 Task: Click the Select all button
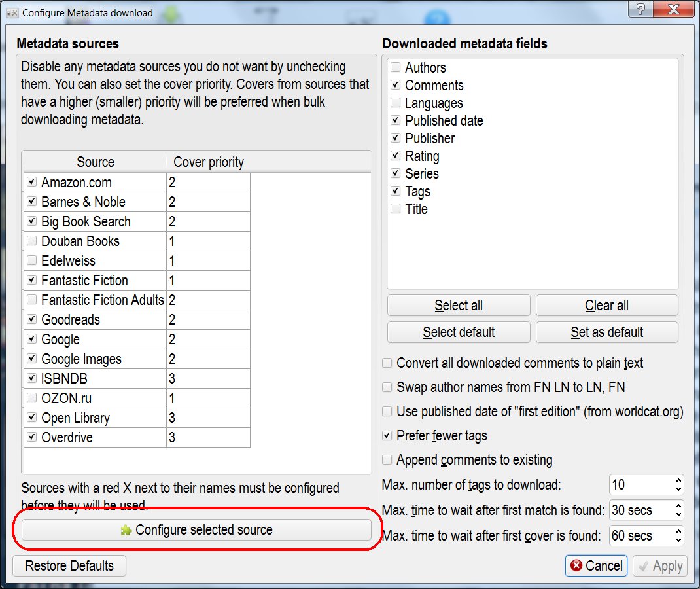tap(459, 306)
